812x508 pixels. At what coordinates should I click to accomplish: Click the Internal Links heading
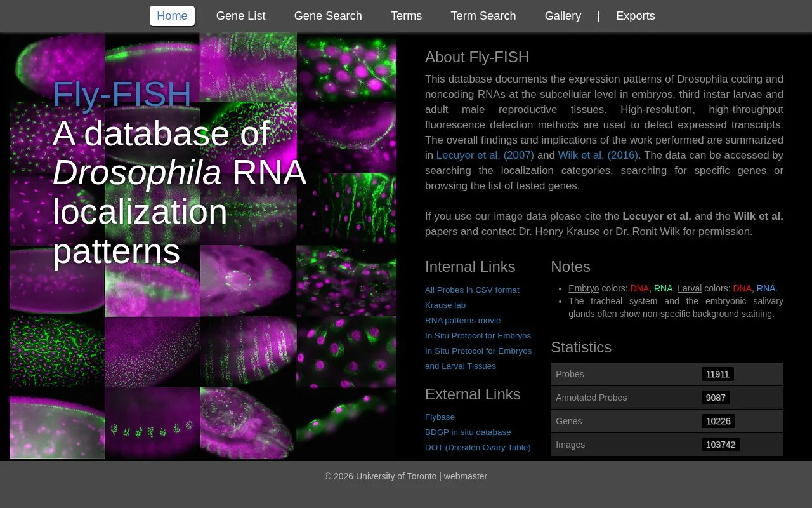point(470,267)
